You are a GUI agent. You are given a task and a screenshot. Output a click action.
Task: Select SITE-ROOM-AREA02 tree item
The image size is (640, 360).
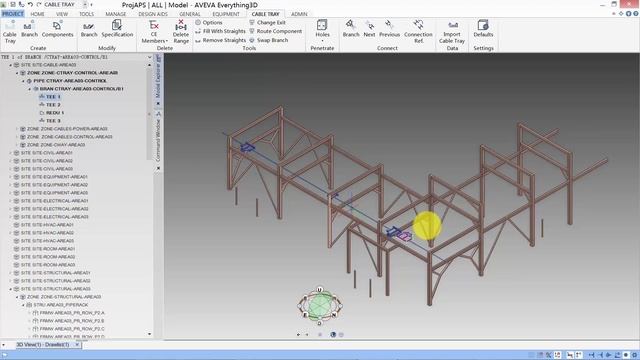[44, 257]
